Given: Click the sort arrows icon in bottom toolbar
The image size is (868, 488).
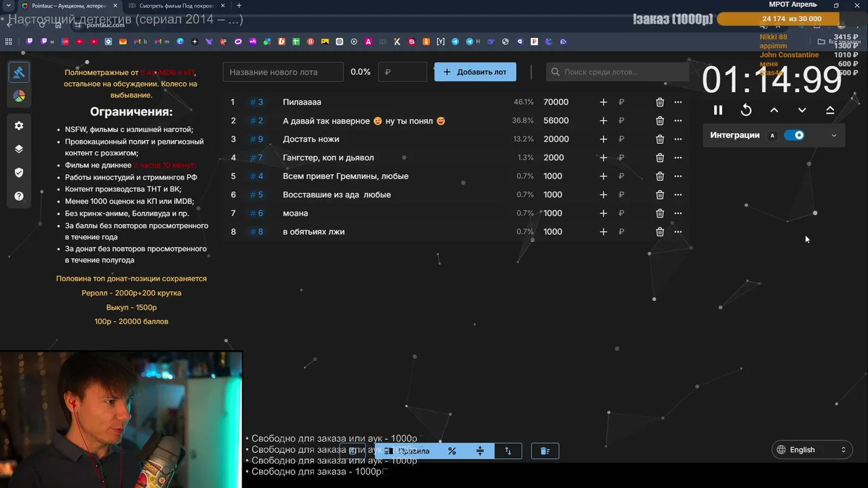Looking at the screenshot, I should (508, 451).
